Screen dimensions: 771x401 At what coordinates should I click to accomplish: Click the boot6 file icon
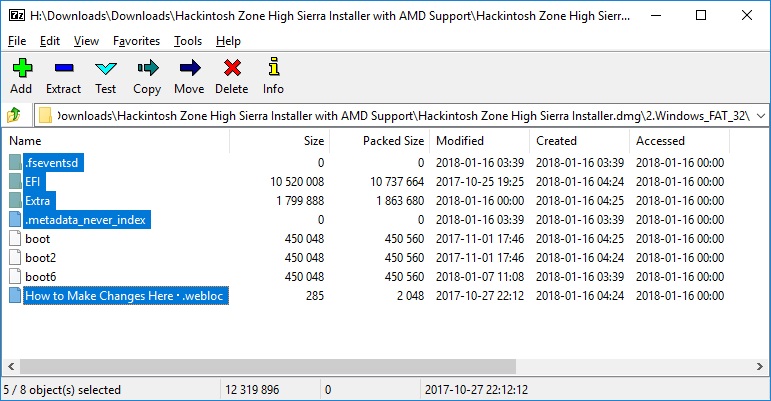coord(15,277)
